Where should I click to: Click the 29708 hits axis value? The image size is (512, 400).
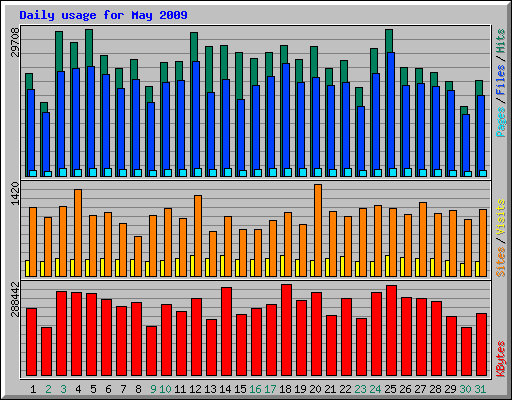click(15, 42)
